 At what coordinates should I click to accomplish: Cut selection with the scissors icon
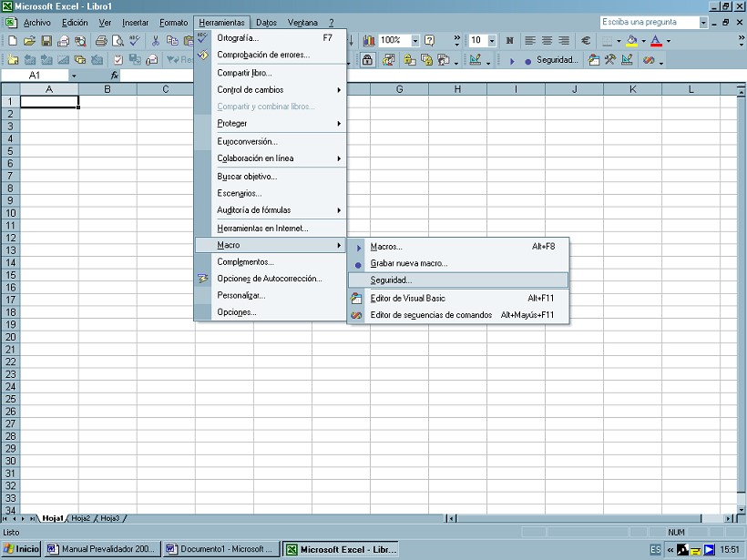(155, 41)
